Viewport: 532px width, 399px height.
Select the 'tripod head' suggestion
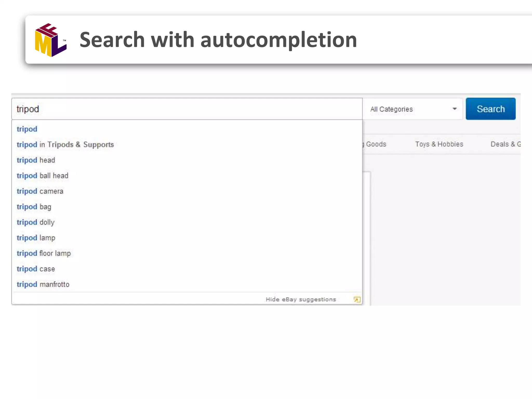[x=36, y=160]
